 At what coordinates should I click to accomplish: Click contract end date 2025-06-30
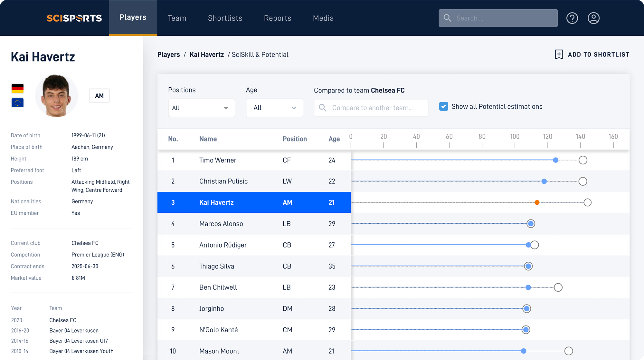point(85,266)
